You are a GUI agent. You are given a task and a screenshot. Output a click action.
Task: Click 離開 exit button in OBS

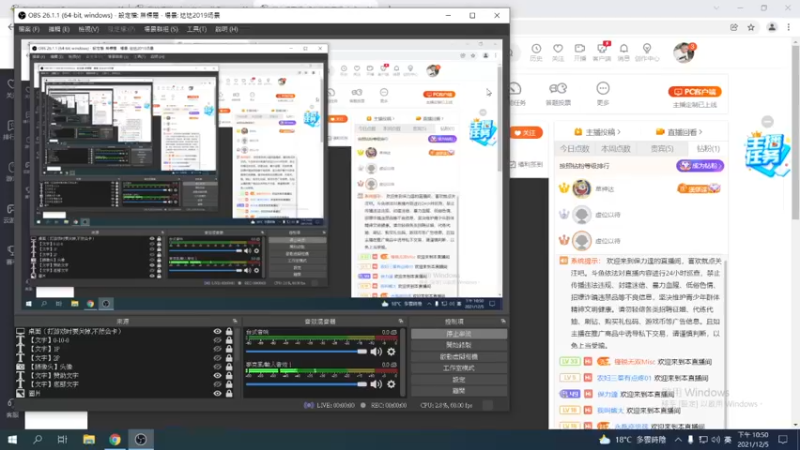click(459, 391)
